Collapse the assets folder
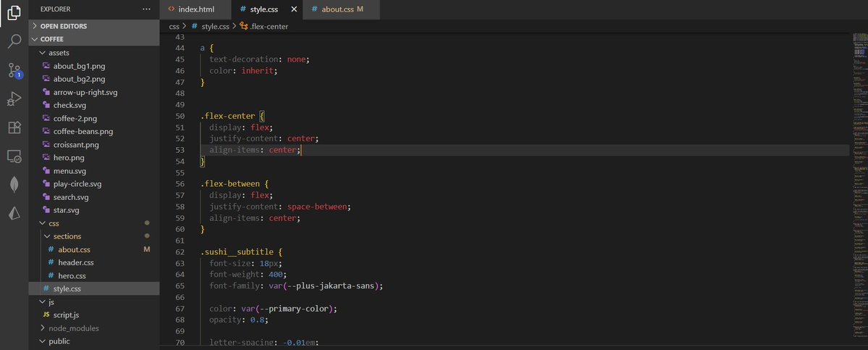Screen dimensions: 868x350 point(94,53)
